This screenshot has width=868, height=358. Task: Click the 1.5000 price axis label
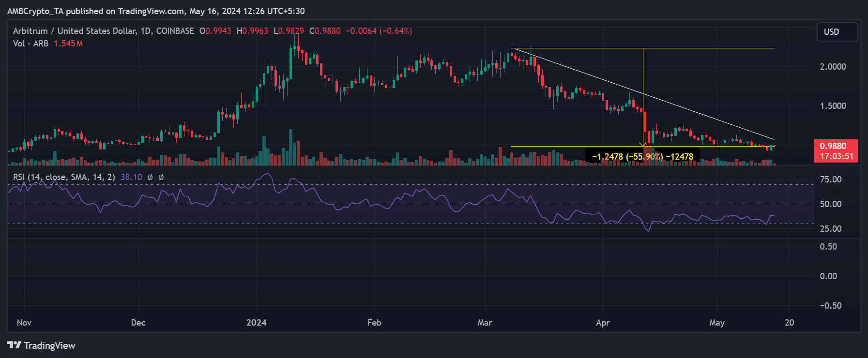tap(833, 106)
